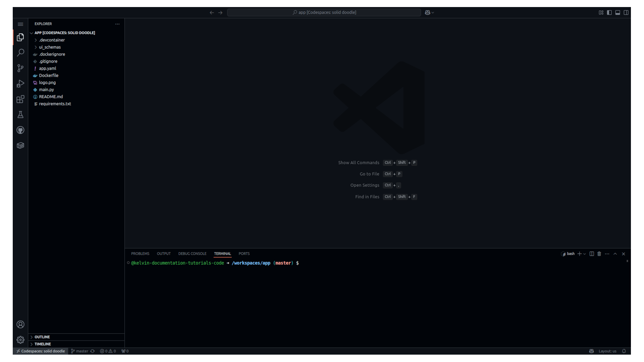Screen dimensions: 644x362
Task: Open the Search view
Action: point(20,53)
